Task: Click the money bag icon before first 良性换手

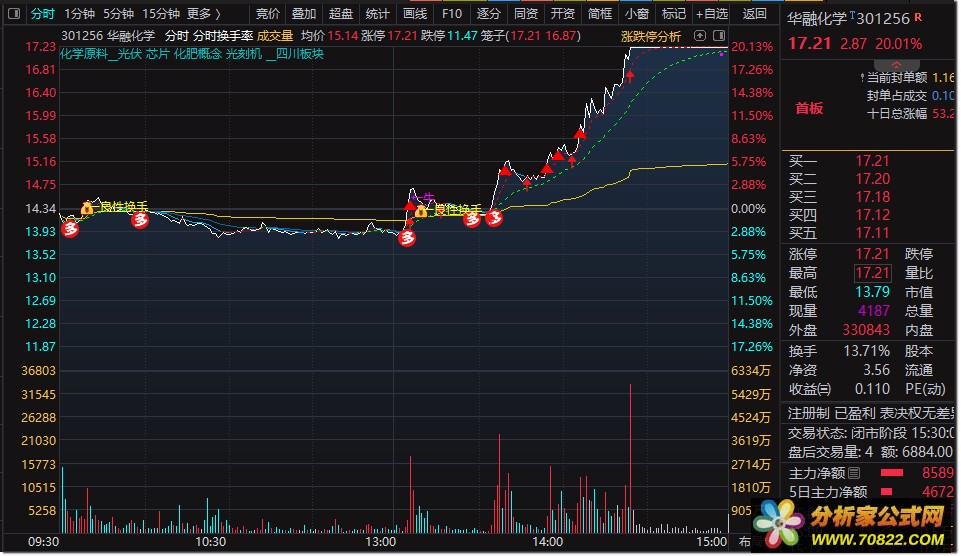Action: [87, 208]
